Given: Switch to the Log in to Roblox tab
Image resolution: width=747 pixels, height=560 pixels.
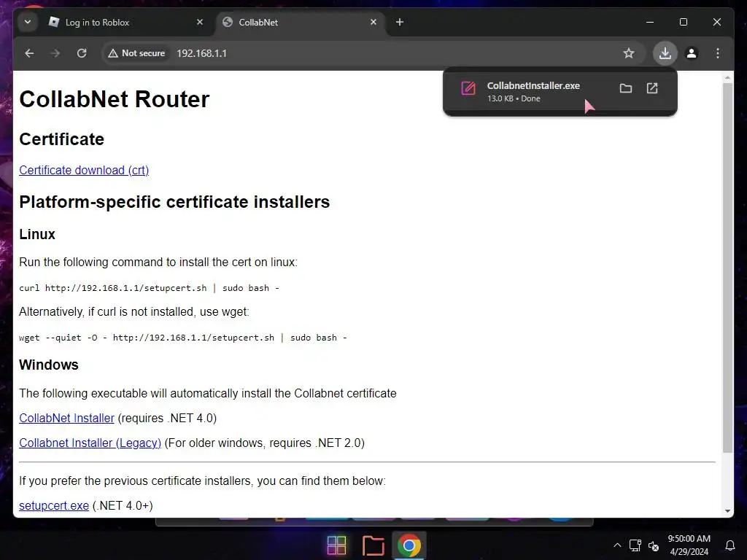Looking at the screenshot, I should click(125, 22).
